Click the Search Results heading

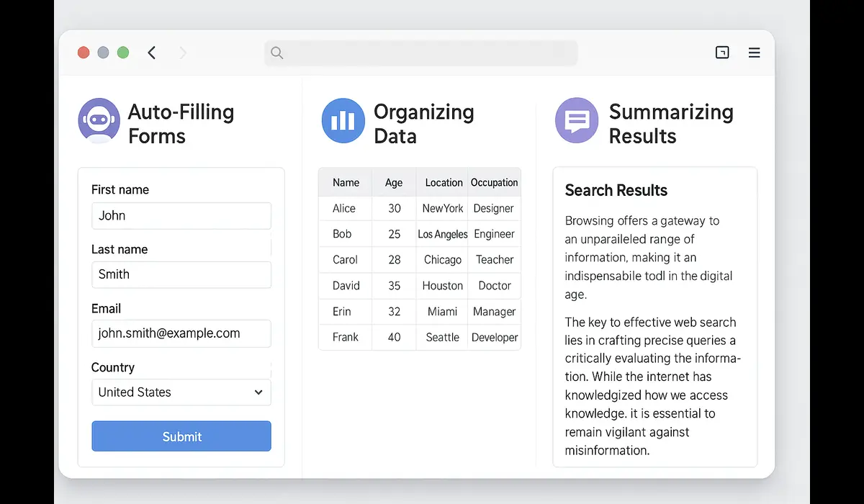pyautogui.click(x=616, y=190)
